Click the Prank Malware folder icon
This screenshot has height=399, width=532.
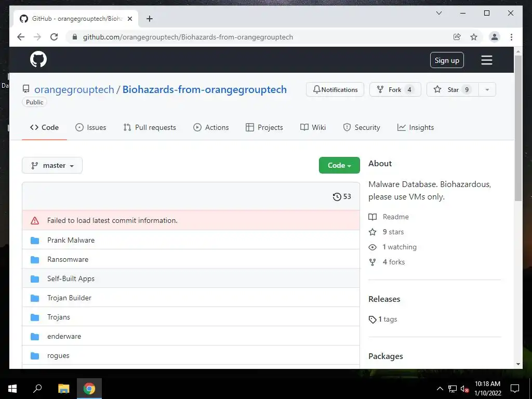coord(35,240)
